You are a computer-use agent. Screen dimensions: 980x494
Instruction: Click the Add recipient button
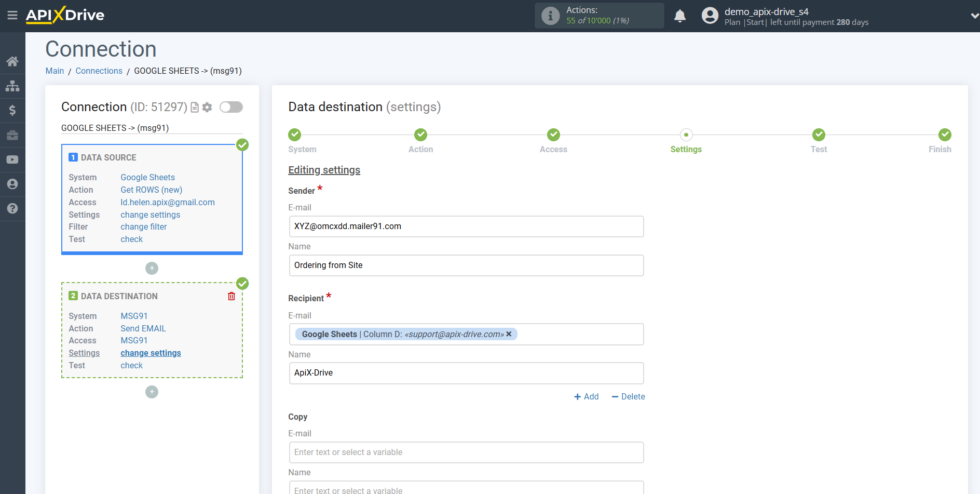pos(587,396)
